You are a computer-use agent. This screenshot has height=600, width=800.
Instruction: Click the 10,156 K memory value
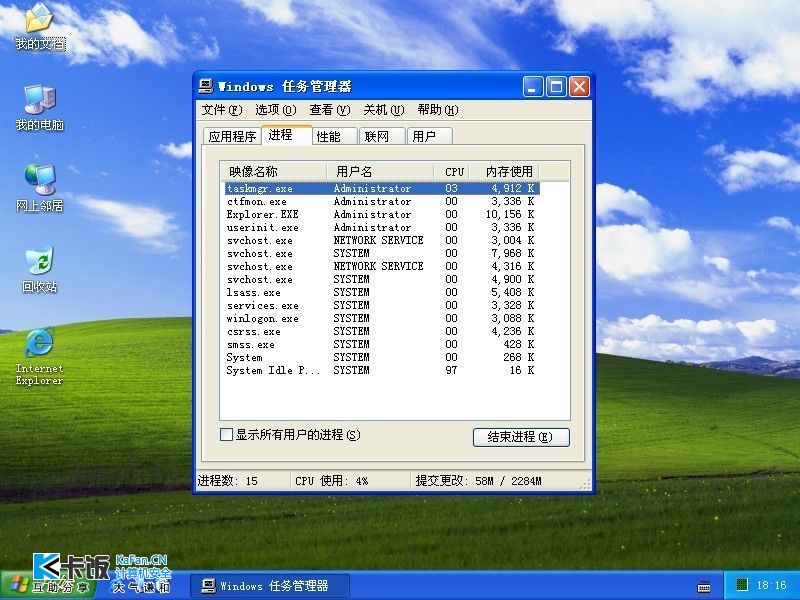point(510,214)
